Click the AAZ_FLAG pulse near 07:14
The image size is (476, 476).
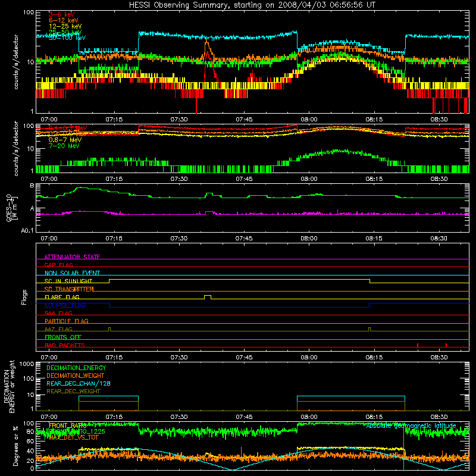point(109,330)
